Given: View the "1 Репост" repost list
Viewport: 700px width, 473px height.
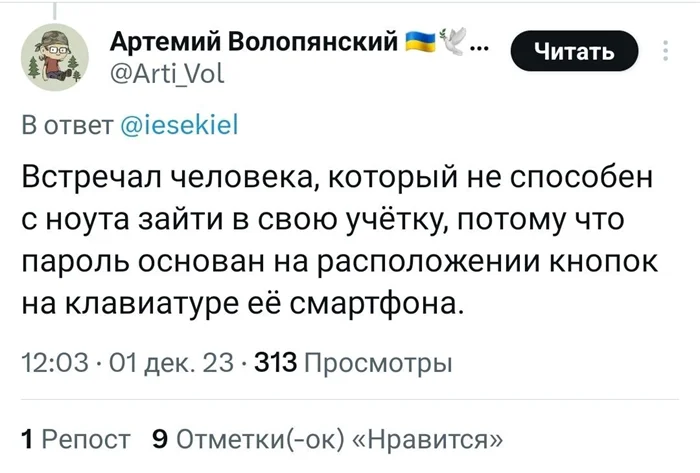Looking at the screenshot, I should tap(77, 437).
